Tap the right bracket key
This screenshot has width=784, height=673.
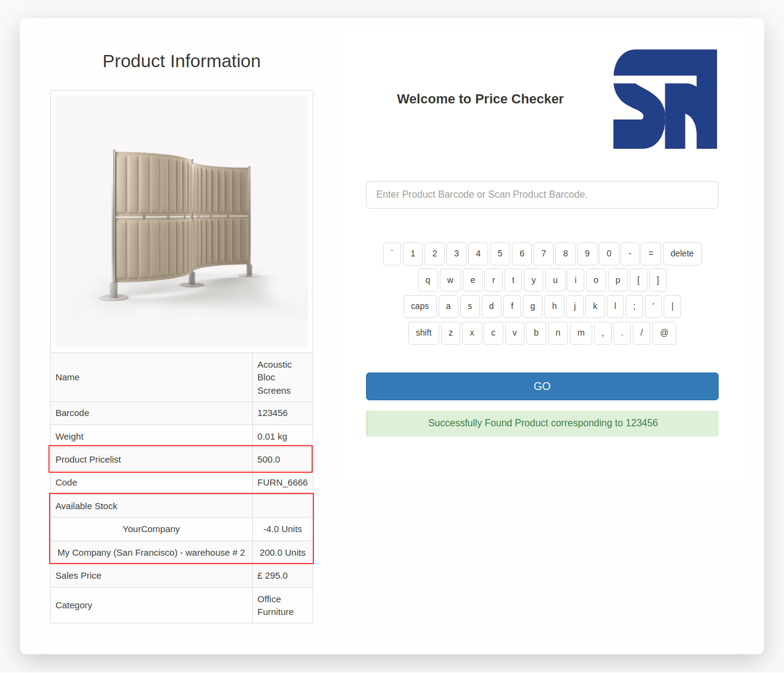(658, 281)
